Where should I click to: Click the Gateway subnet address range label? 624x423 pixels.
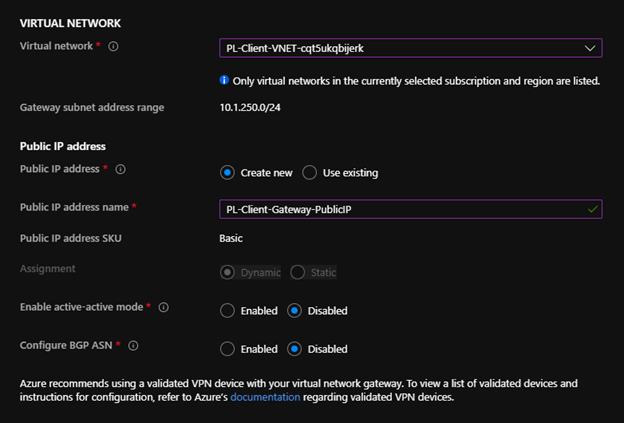point(92,107)
